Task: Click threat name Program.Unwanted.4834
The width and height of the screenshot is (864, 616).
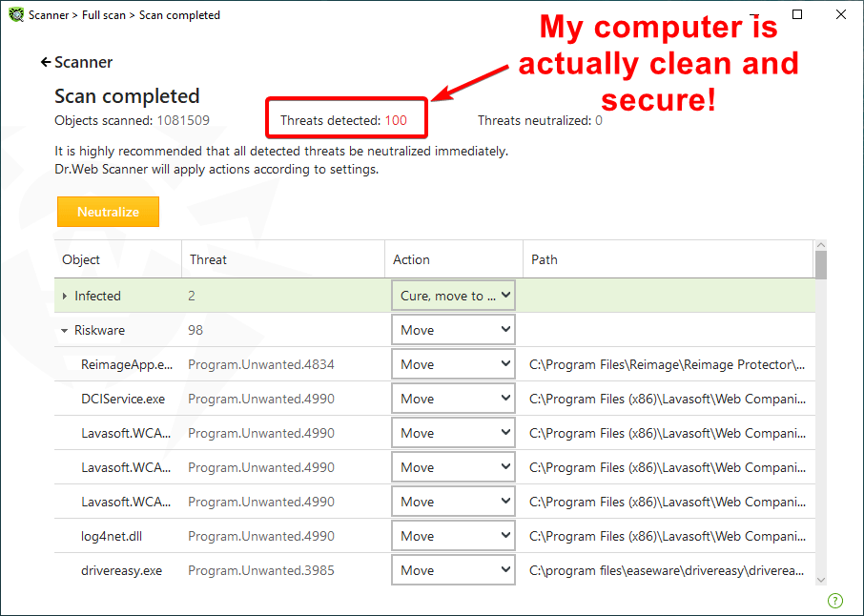Action: pos(260,365)
